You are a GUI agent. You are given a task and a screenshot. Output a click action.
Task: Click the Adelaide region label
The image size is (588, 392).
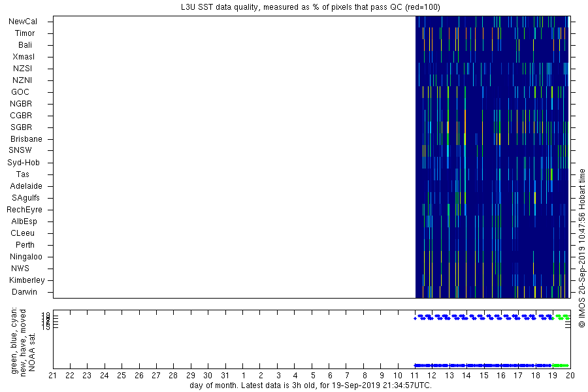(26, 186)
